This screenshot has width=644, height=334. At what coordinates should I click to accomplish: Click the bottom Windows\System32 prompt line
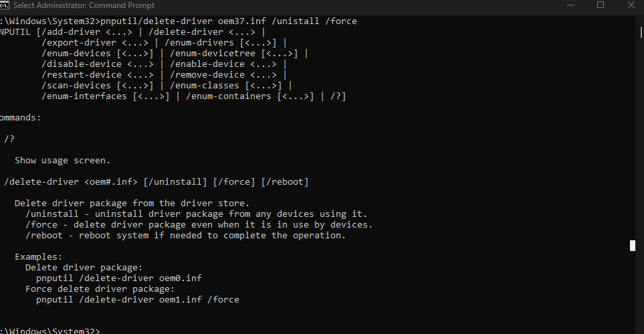[49, 330]
